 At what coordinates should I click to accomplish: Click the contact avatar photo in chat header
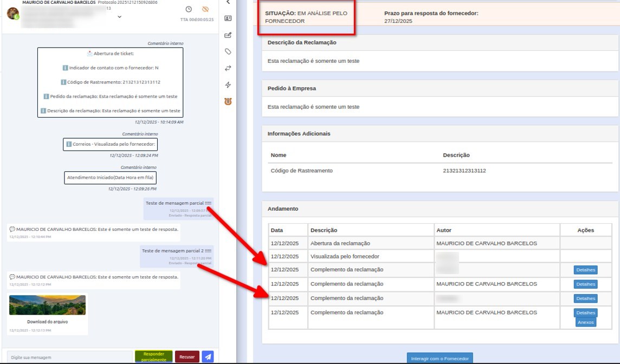pyautogui.click(x=12, y=14)
